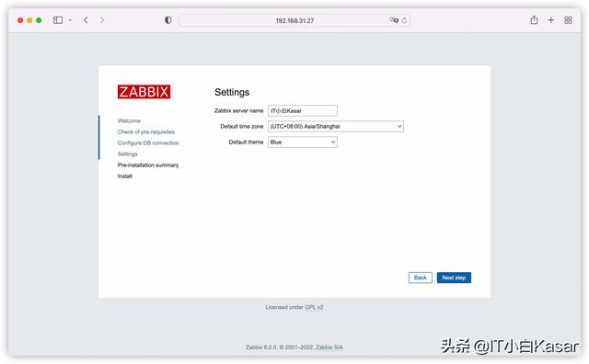Edit the Zabbix server name field
The height and width of the screenshot is (364, 589).
(303, 110)
